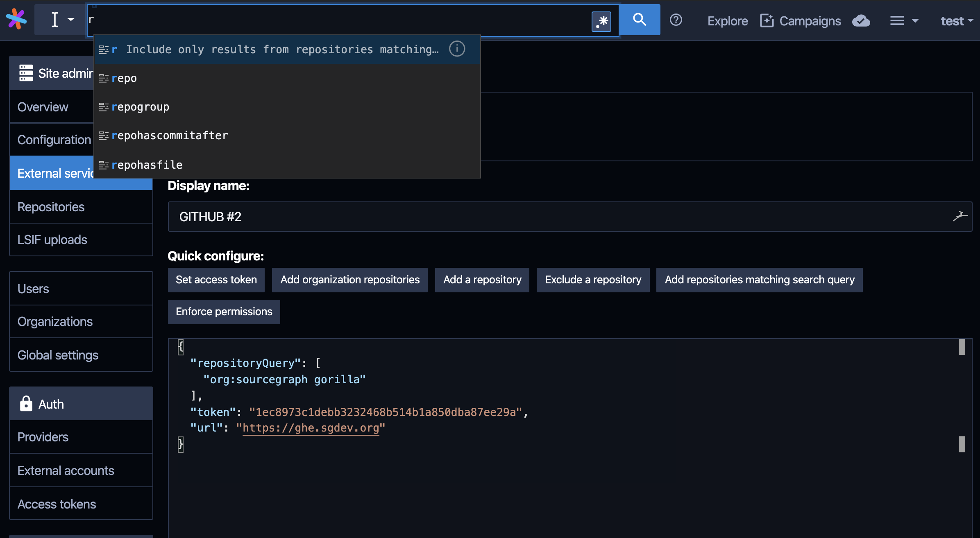Click the icon inside Display name field
The width and height of the screenshot is (980, 538).
[x=960, y=216]
